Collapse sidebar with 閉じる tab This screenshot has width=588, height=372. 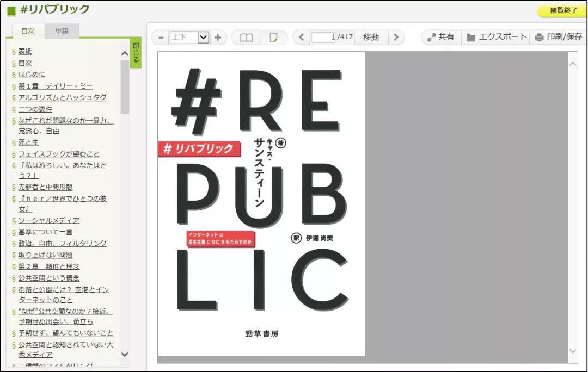coord(136,53)
